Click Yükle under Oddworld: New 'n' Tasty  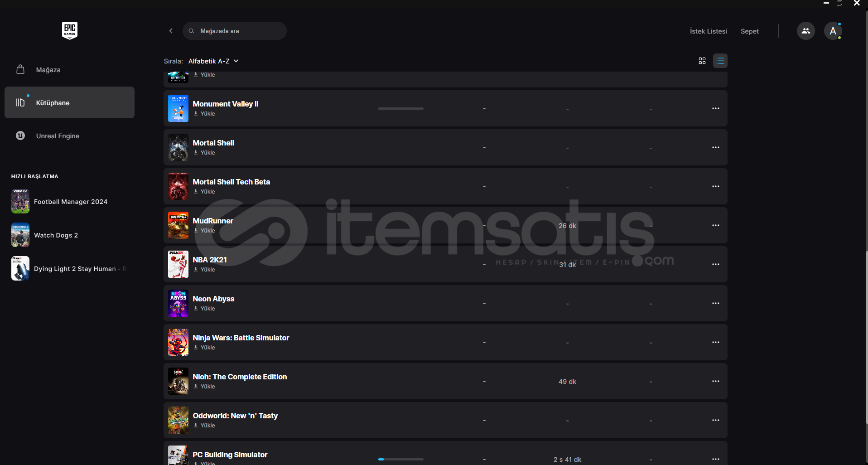[x=204, y=426]
